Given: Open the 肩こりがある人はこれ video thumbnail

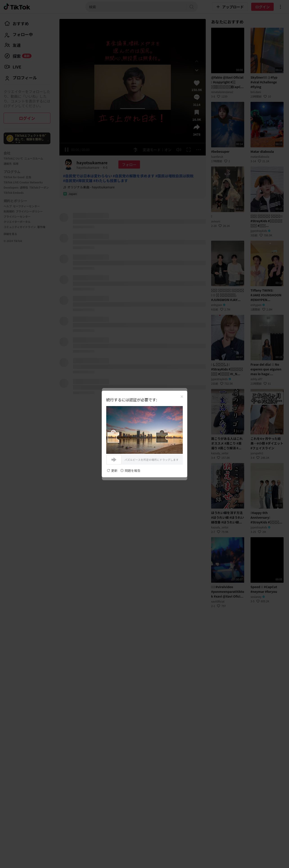Looking at the screenshot, I should 227,411.
